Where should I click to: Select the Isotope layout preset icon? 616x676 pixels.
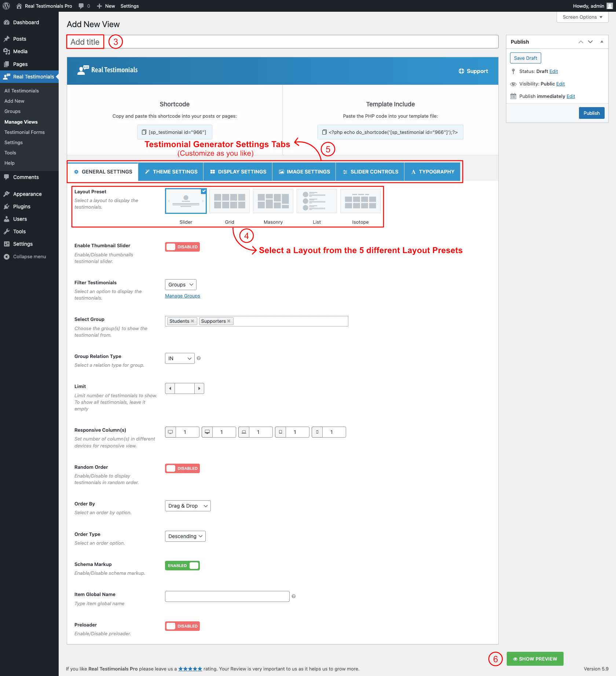click(360, 201)
